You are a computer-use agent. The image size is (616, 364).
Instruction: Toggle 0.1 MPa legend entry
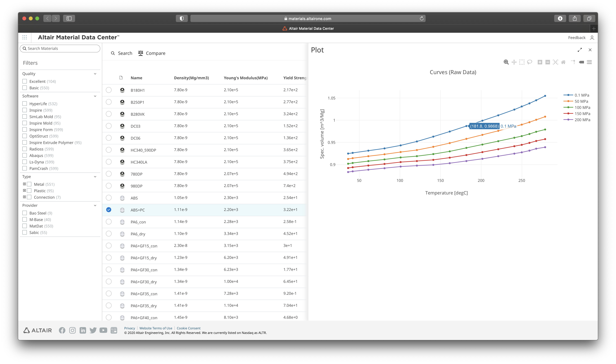(576, 95)
